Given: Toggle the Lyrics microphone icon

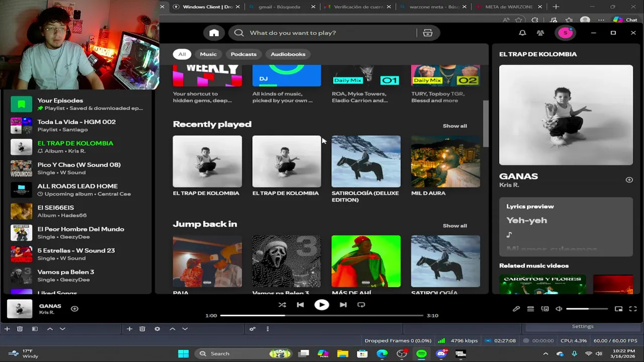Looking at the screenshot, I should (516, 309).
